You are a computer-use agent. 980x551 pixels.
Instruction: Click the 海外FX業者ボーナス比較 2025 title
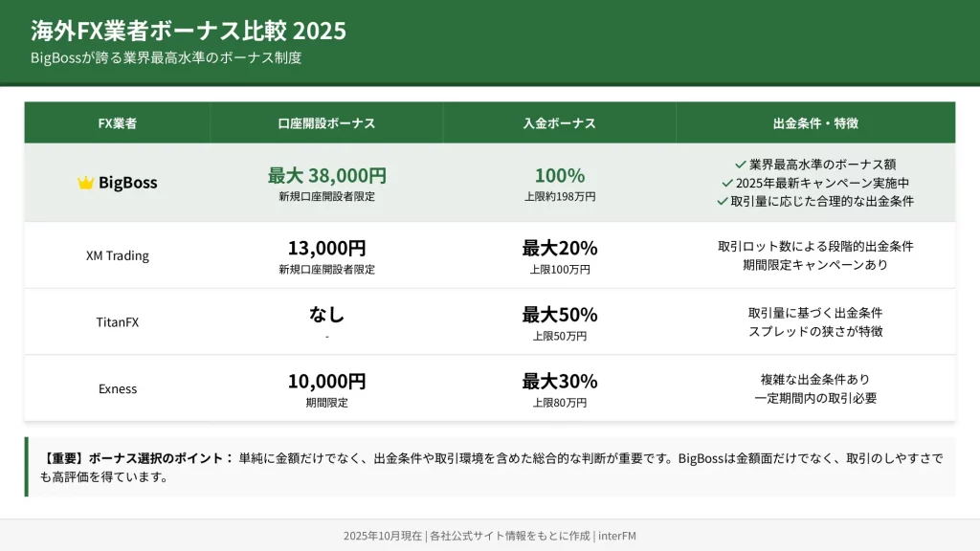[189, 31]
